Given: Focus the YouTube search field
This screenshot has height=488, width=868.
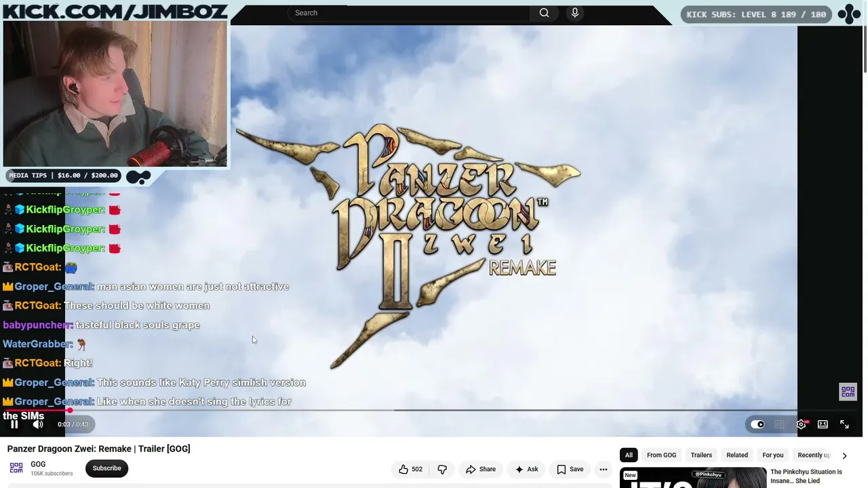Looking at the screenshot, I should pyautogui.click(x=409, y=13).
